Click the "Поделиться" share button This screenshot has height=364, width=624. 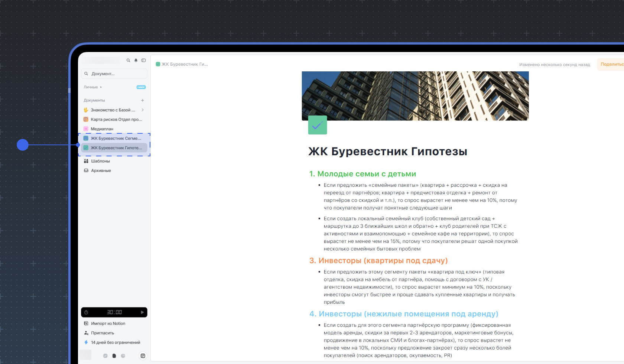[612, 64]
